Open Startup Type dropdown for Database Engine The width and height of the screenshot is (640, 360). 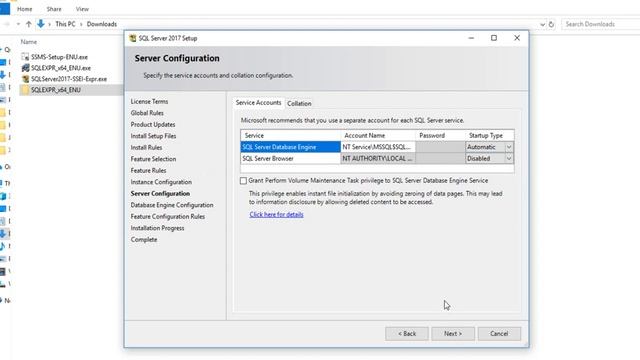click(509, 147)
